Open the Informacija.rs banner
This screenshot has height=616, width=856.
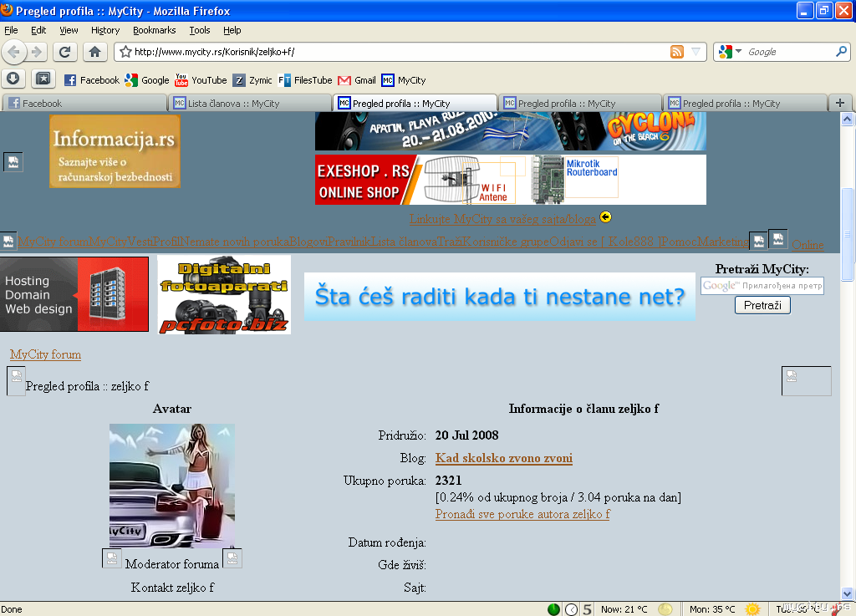(x=115, y=151)
